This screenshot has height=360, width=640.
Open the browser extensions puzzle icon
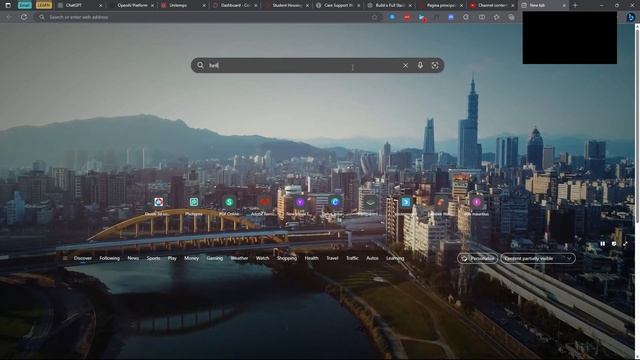click(x=466, y=17)
